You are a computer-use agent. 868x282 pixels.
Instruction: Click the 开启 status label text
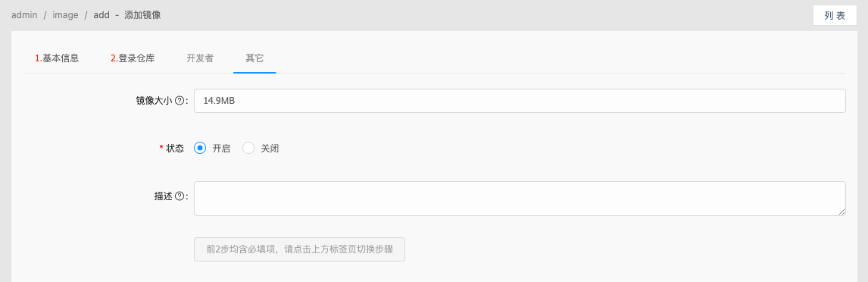pos(221,149)
